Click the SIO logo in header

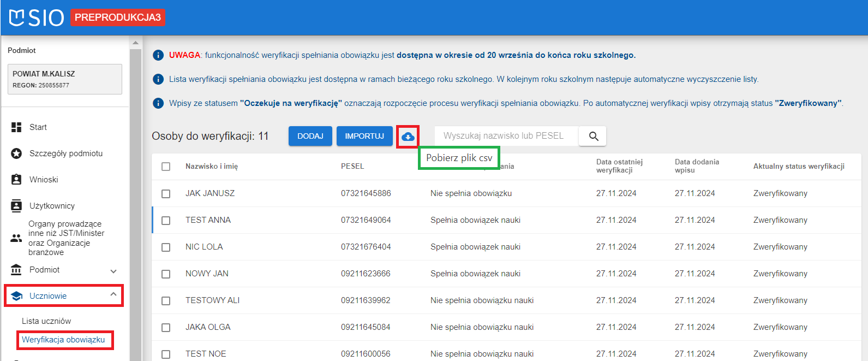(x=37, y=17)
